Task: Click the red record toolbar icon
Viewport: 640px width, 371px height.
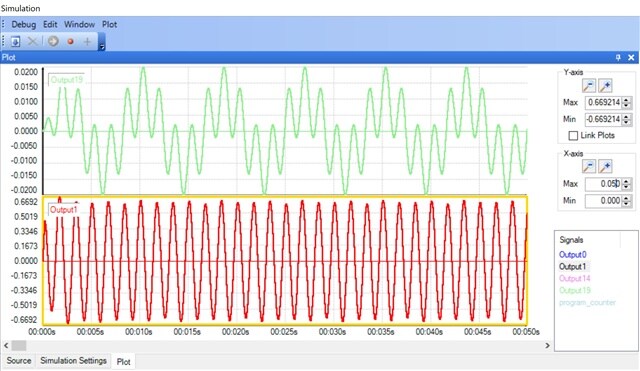Action: pyautogui.click(x=70, y=41)
